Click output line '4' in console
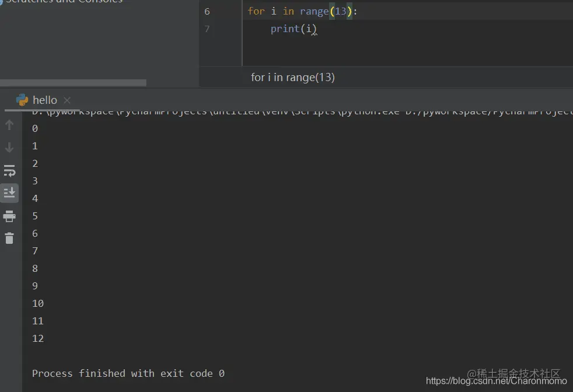This screenshot has height=392, width=573. pyautogui.click(x=35, y=198)
